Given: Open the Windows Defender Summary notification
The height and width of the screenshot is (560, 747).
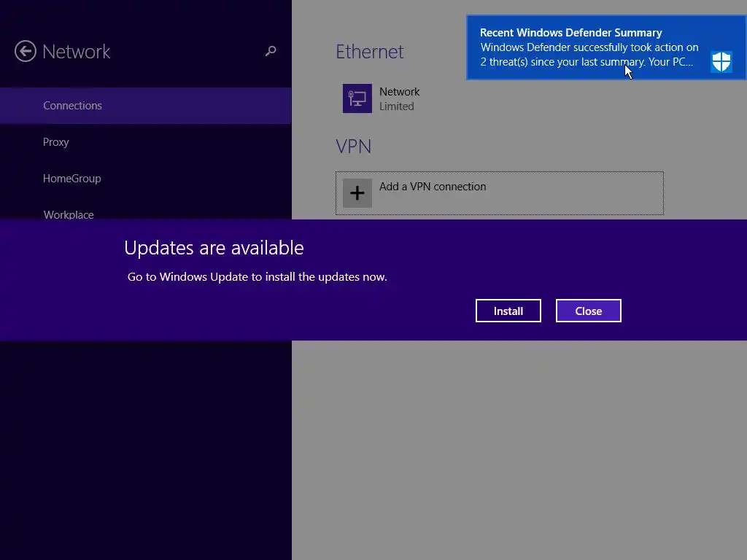Looking at the screenshot, I should (606, 47).
